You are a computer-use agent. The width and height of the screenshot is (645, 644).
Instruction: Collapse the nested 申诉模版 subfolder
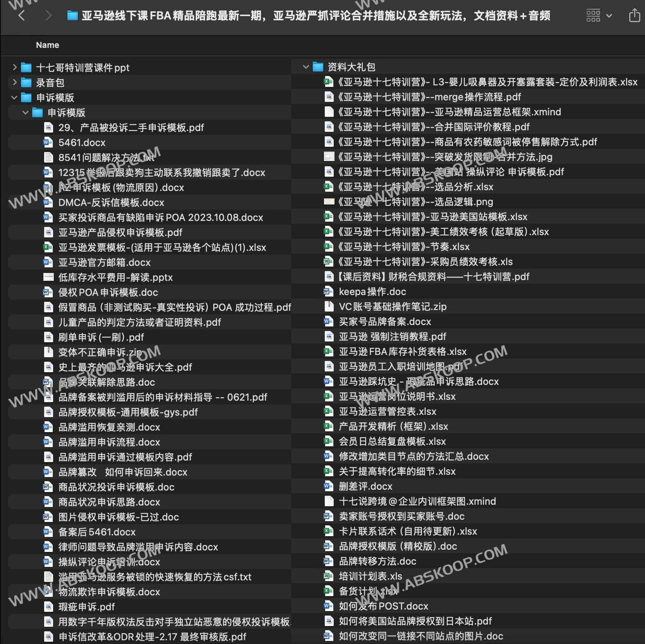25,112
